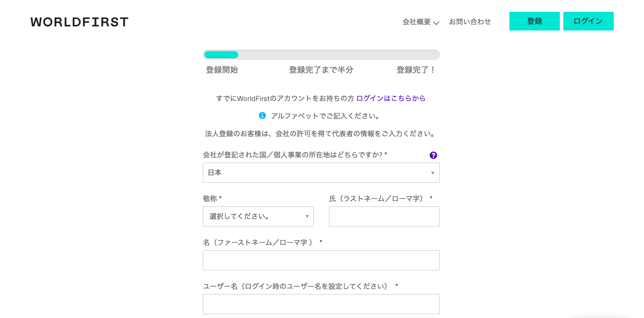
Task: Open the 会社概要 menu
Action: [416, 22]
